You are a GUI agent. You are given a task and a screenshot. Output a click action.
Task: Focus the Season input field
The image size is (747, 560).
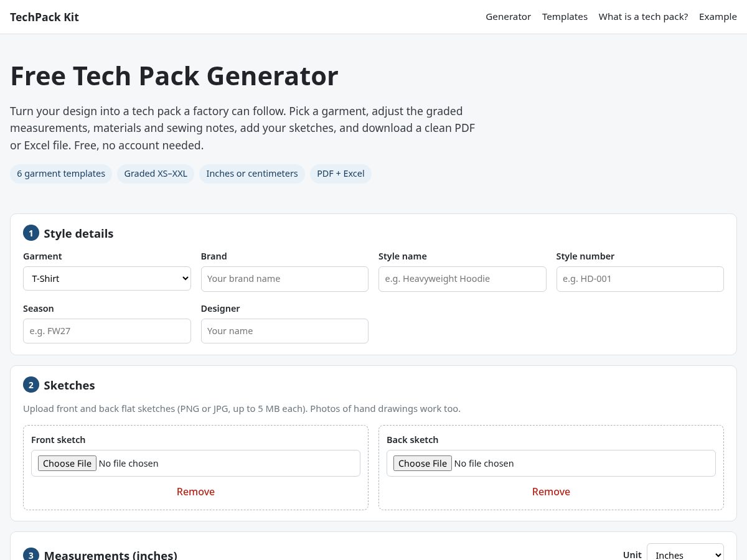tap(107, 331)
